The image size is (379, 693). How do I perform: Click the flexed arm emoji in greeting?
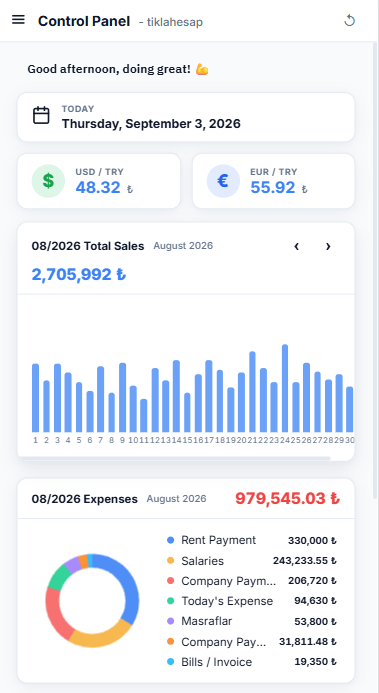click(x=202, y=69)
